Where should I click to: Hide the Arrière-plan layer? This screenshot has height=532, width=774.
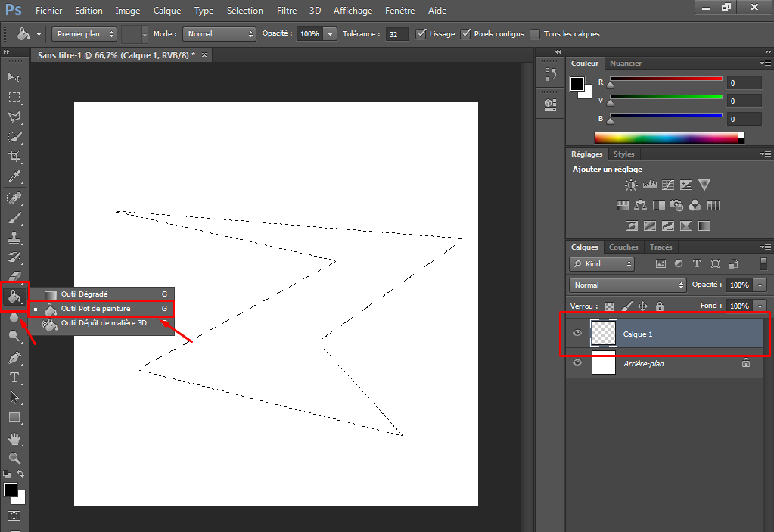(577, 362)
